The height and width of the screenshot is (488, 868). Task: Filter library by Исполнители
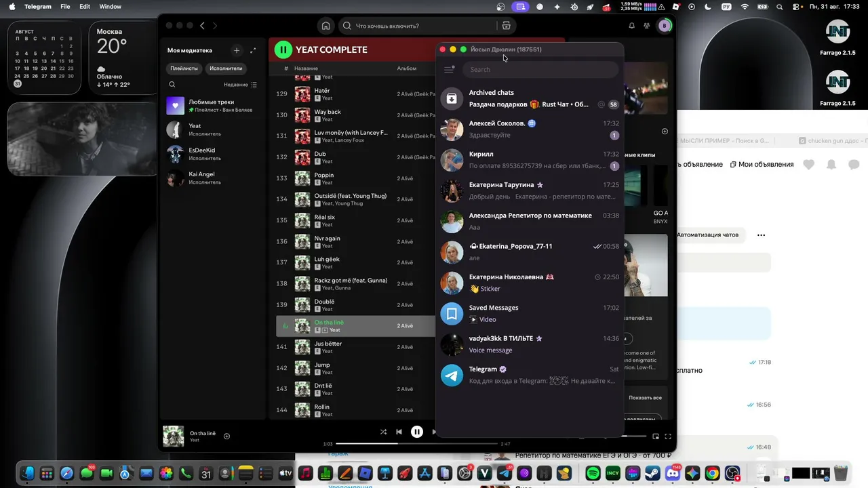pyautogui.click(x=226, y=68)
